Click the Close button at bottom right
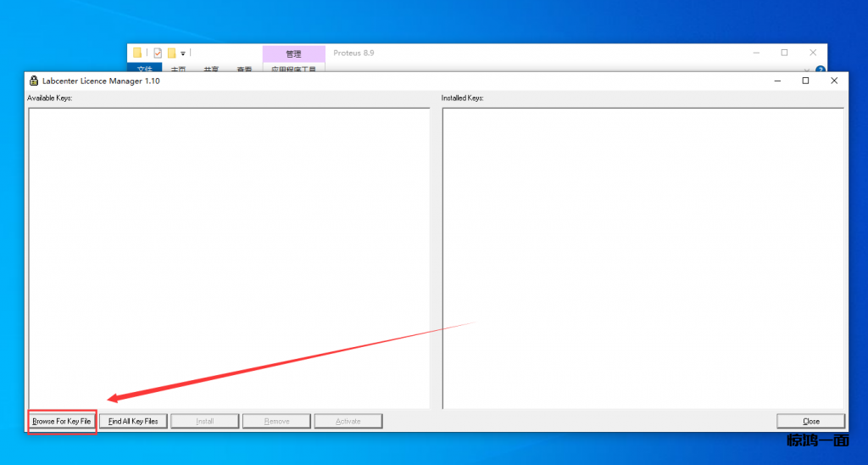The height and width of the screenshot is (465, 868). [x=810, y=421]
